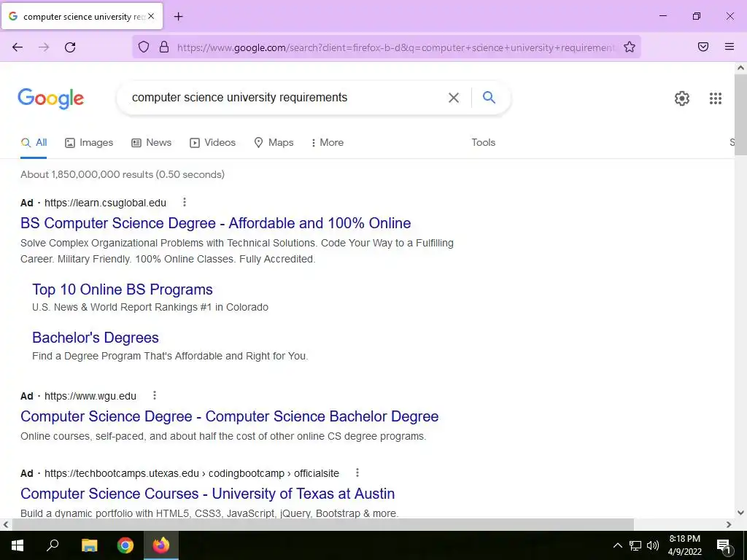Close the computer science university tab
Image resolution: width=747 pixels, height=560 pixels.
click(x=151, y=16)
